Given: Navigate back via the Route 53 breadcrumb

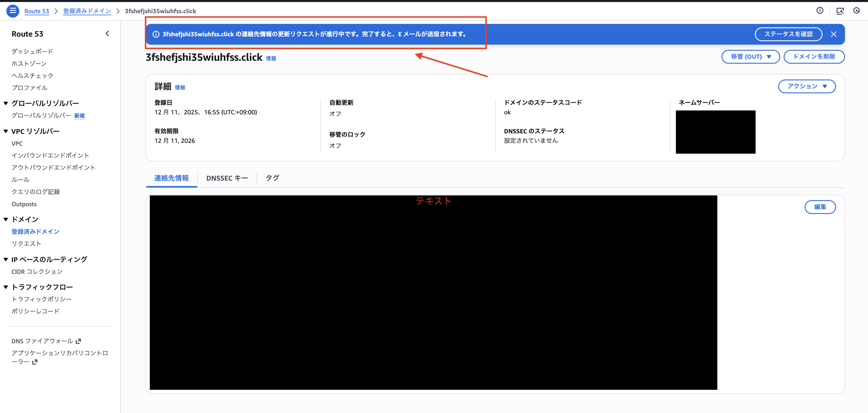Looking at the screenshot, I should (37, 11).
